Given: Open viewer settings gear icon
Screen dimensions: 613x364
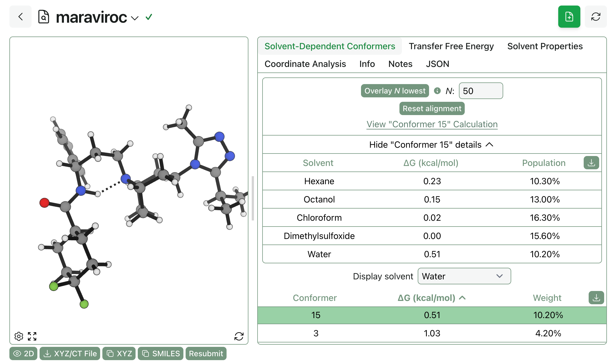Looking at the screenshot, I should coord(19,336).
